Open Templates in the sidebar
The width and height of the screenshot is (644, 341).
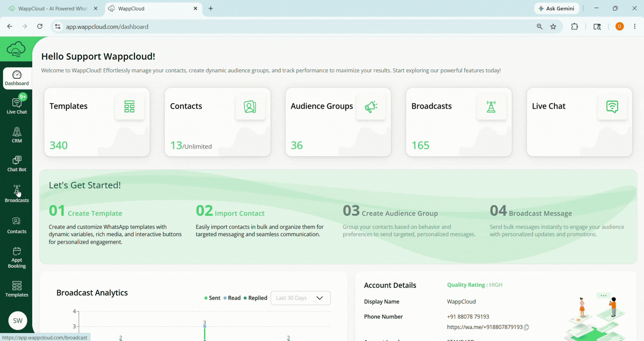(17, 289)
